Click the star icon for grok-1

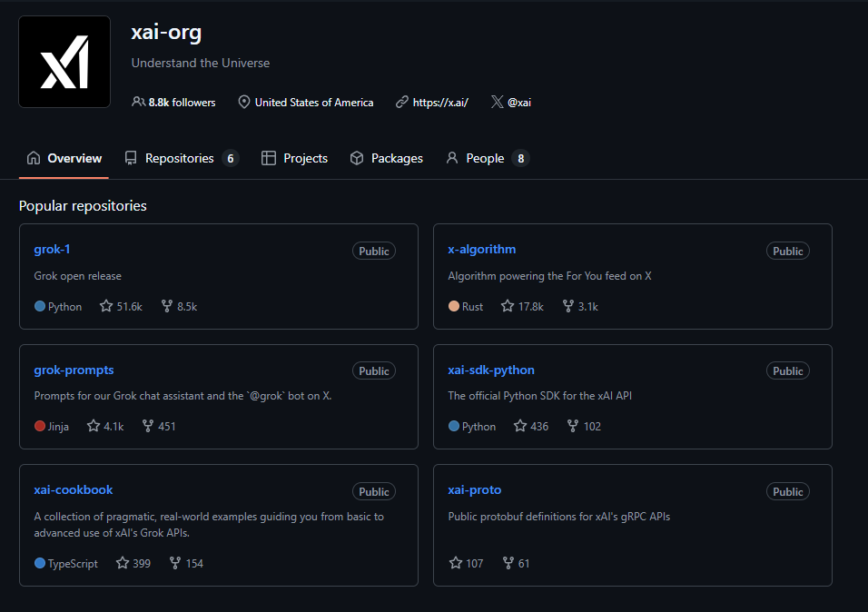pos(106,306)
